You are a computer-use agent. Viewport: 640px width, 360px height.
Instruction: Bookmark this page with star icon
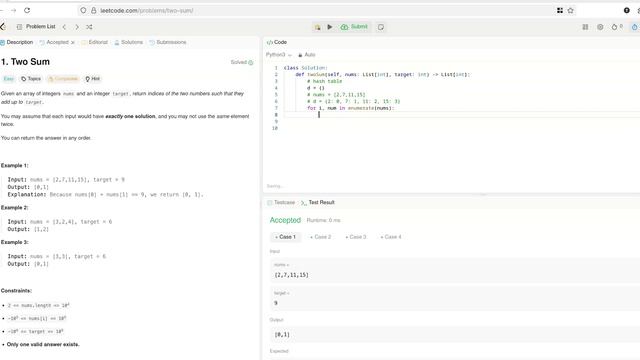pos(570,11)
